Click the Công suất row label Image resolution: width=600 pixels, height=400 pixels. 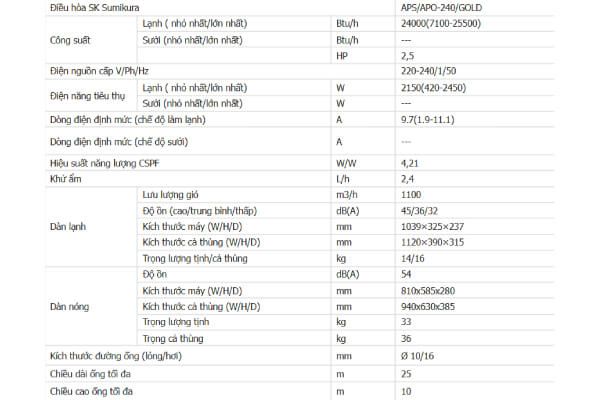[69, 38]
